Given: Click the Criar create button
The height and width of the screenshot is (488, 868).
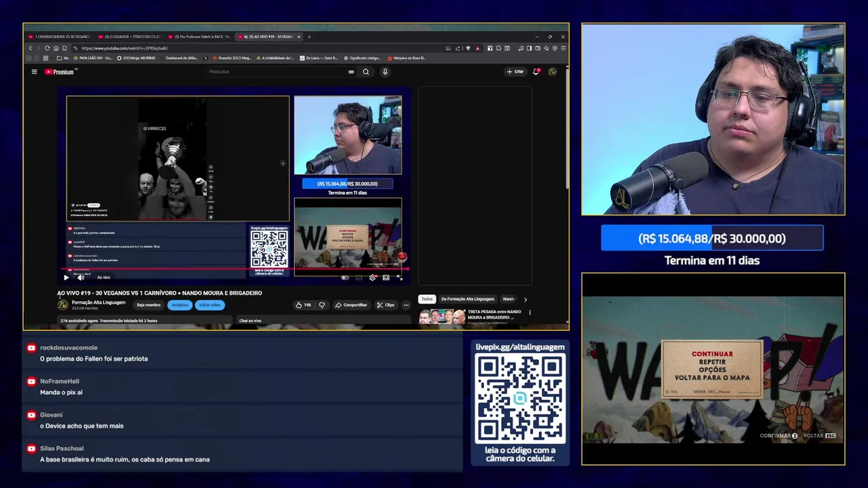Looking at the screenshot, I should (515, 71).
